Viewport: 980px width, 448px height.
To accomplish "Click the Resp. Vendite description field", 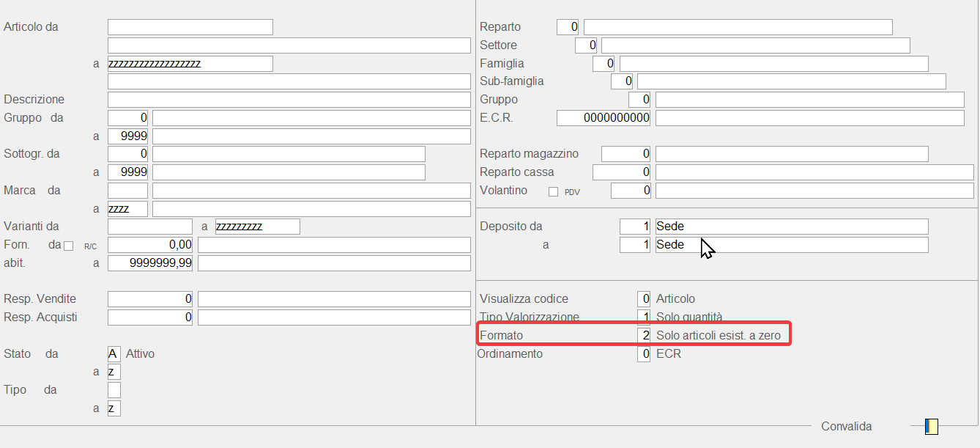I will (x=334, y=299).
